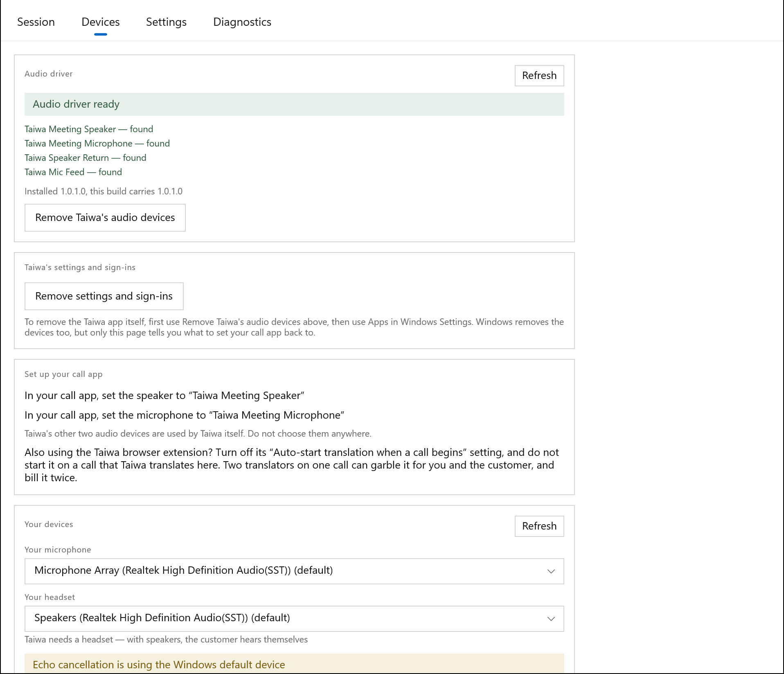Click the Set up your call app heading

[x=63, y=374]
